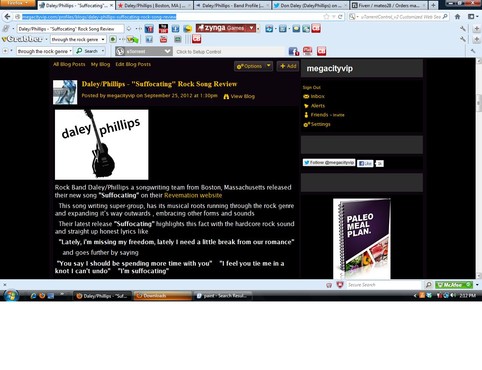The width and height of the screenshot is (482, 370).
Task: Click the author avatar thumbnail
Action: tap(65, 92)
